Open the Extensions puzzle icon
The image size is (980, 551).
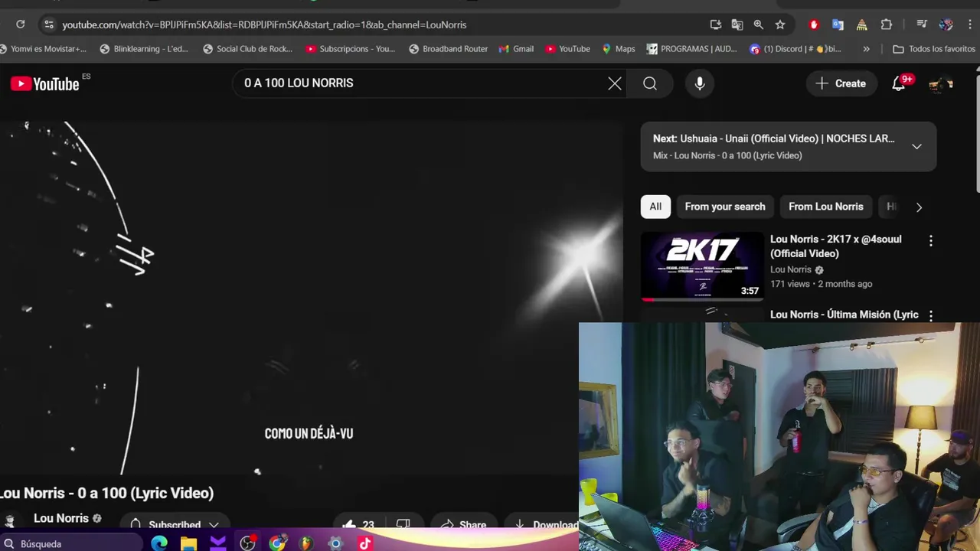coord(887,24)
